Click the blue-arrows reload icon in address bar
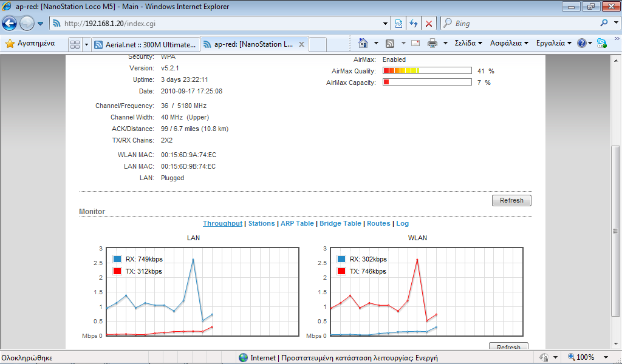Viewport: 622px width, 364px height. tap(414, 24)
